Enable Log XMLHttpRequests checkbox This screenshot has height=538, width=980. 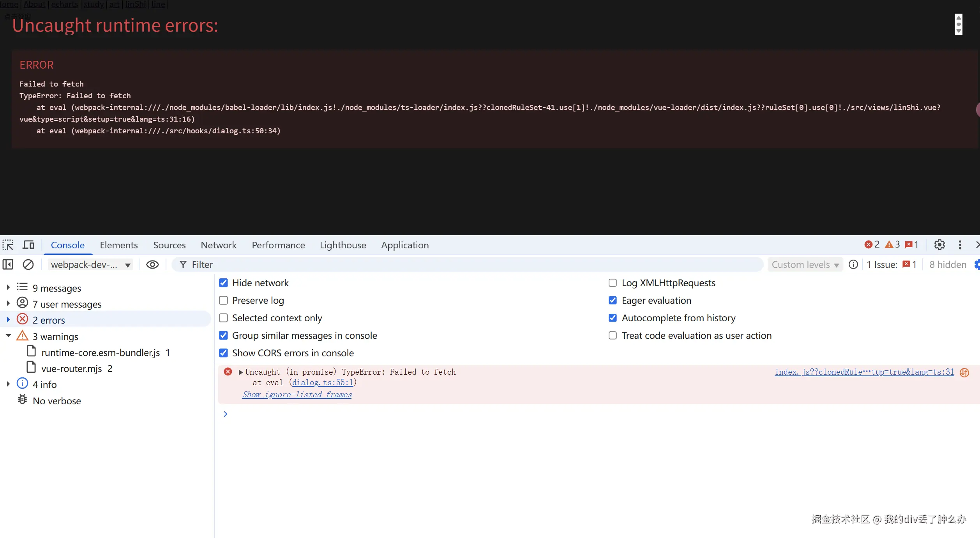coord(613,283)
